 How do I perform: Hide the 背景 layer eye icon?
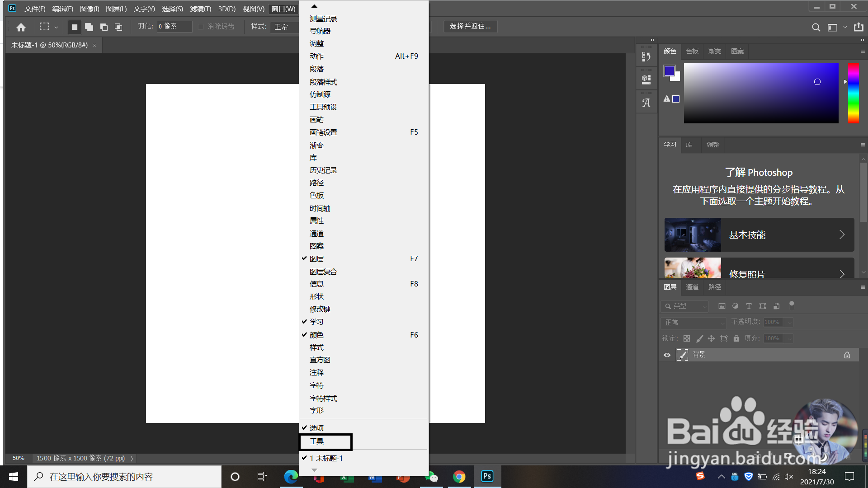click(x=667, y=355)
